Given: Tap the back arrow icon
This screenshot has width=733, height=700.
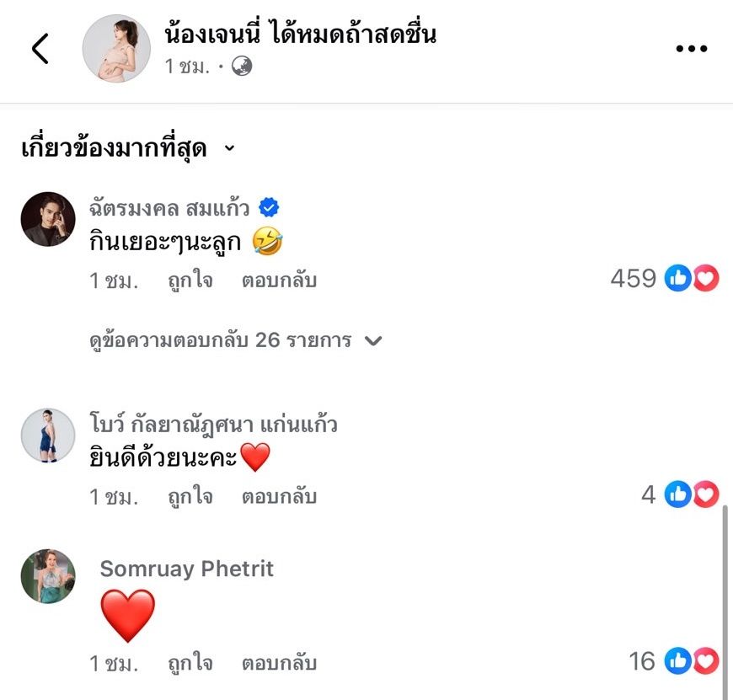Looking at the screenshot, I should pyautogui.click(x=40, y=49).
